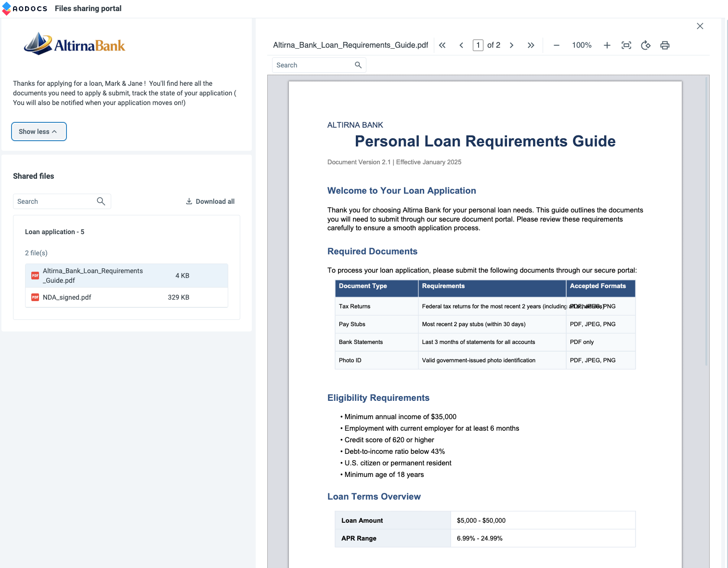Click the 4 KB file size
This screenshot has height=568, width=728.
coord(182,276)
